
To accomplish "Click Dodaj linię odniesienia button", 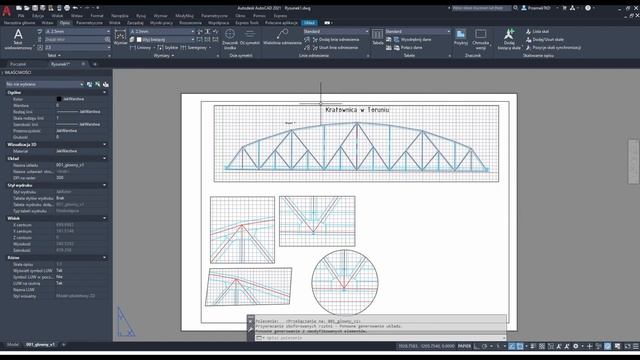I will pyautogui.click(x=336, y=40).
